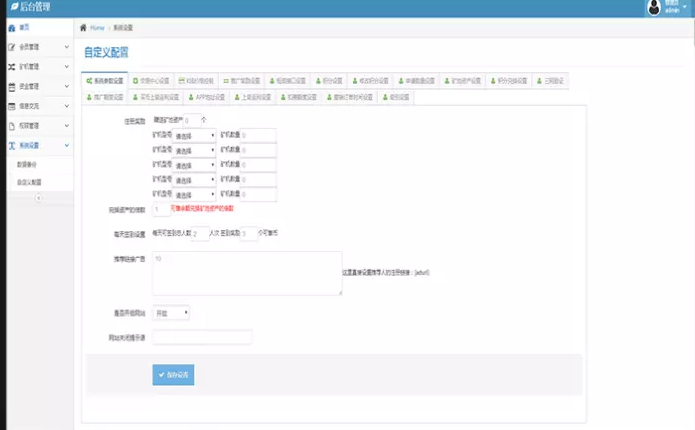695x430 pixels.
Task: Collapse the sidebar with the bottom arrow icon
Action: [37, 198]
